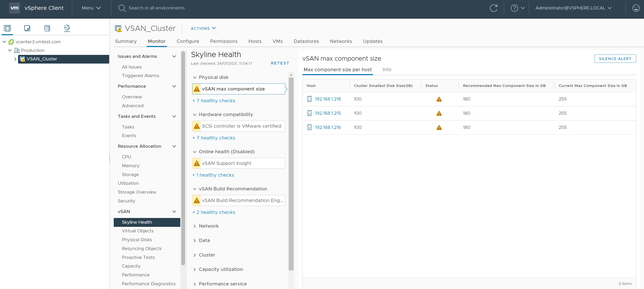Screen dimensions: 644x289
Task: Select Triggered Alarms in the navigation
Action: pyautogui.click(x=140, y=76)
